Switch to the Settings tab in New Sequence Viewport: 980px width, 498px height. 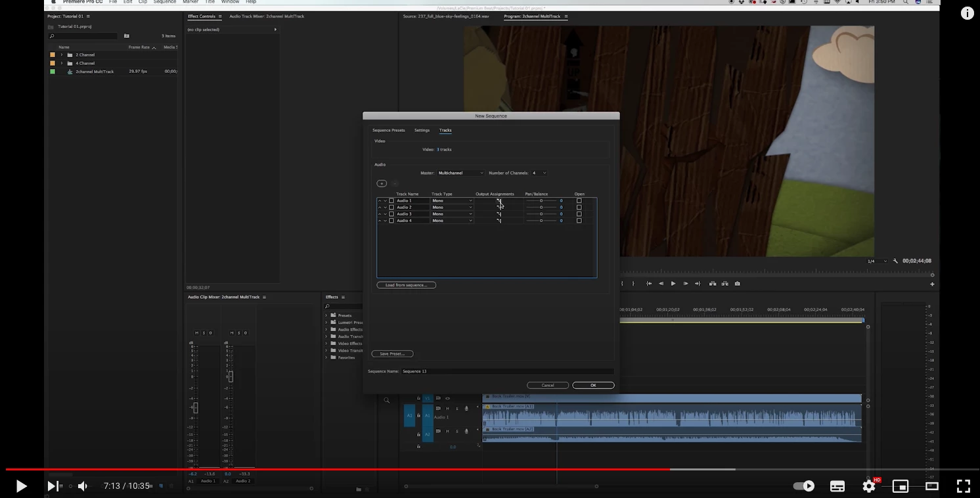[422, 130]
